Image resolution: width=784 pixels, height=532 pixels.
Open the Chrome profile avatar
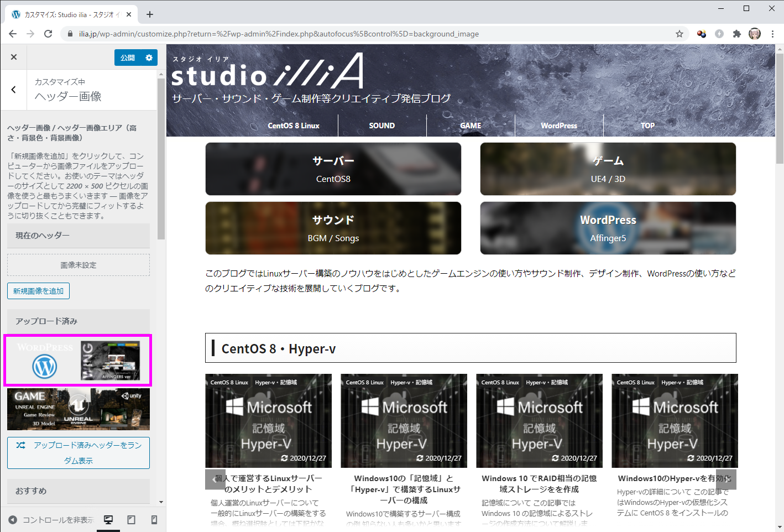755,34
